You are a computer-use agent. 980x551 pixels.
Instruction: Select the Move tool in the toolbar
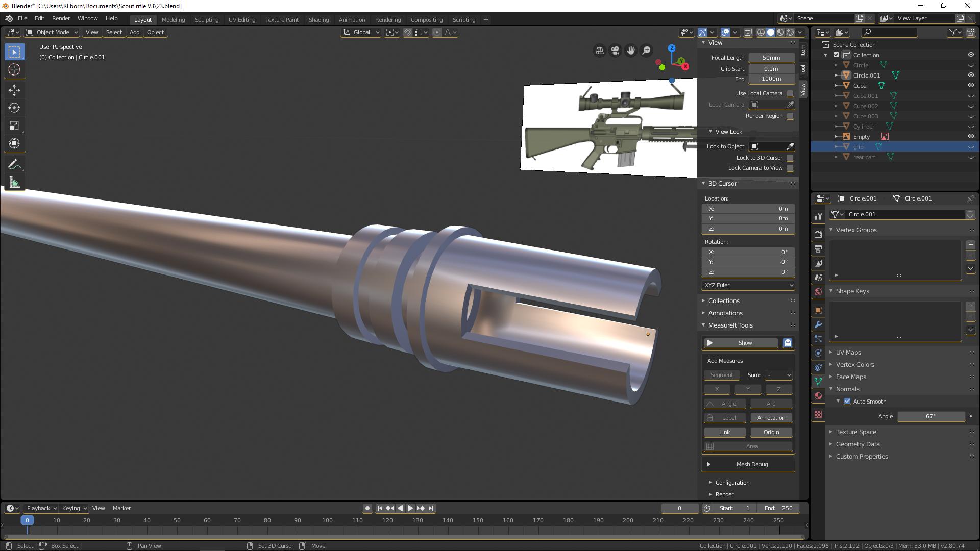tap(14, 90)
